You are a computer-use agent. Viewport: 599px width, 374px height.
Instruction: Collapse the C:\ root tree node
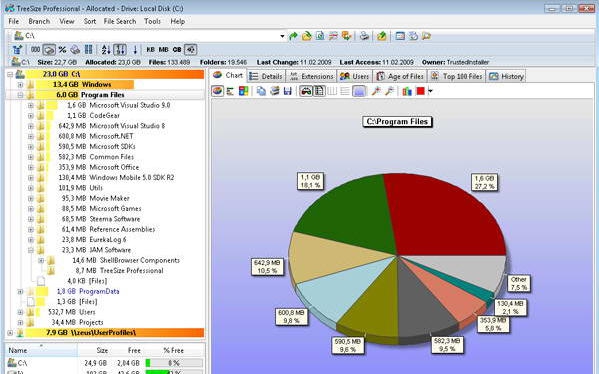(x=10, y=74)
